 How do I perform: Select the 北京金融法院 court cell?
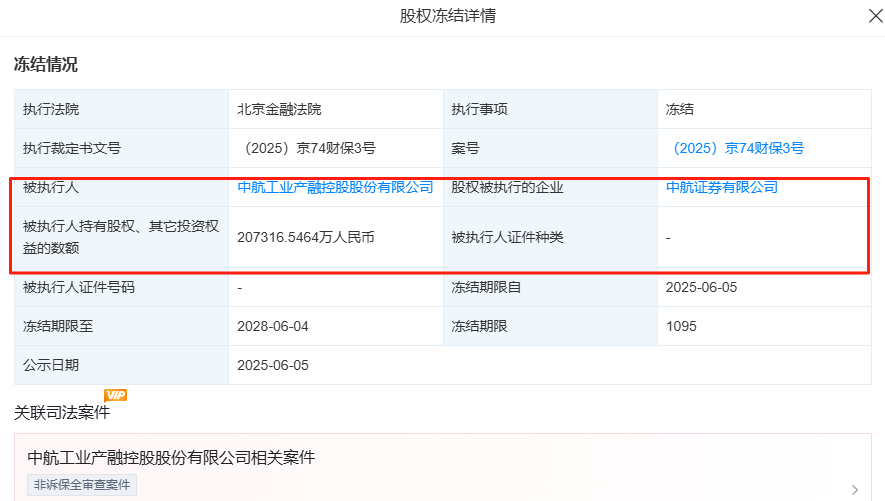point(336,109)
